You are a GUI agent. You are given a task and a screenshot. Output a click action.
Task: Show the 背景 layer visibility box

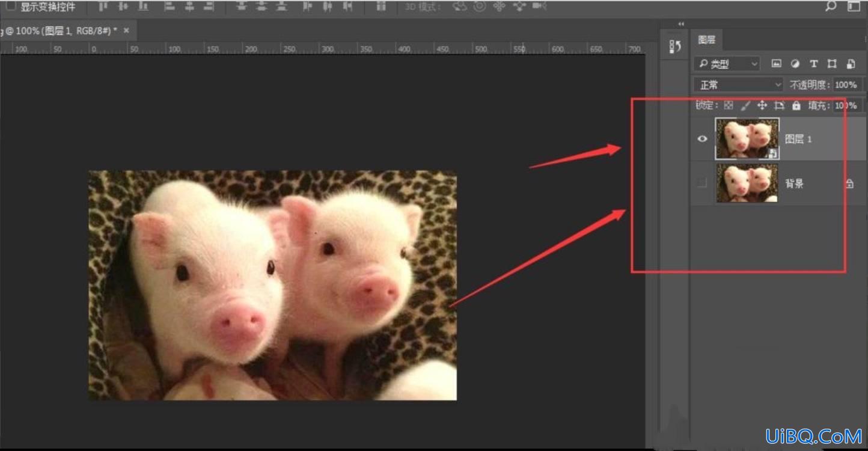click(702, 183)
